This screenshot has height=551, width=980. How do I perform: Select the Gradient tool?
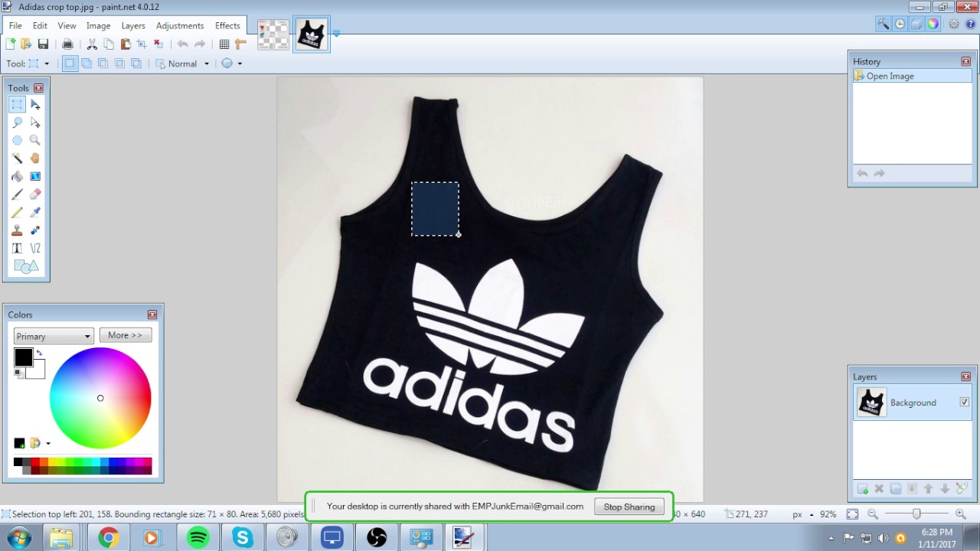[35, 176]
